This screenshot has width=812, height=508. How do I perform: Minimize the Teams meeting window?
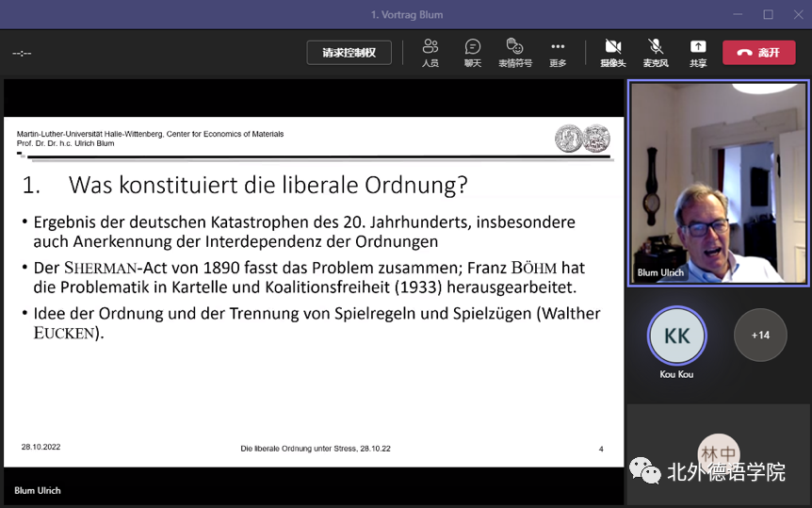735,14
